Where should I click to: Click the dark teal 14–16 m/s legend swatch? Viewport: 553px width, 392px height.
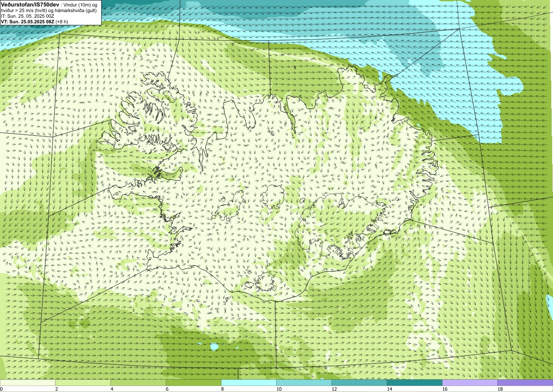click(x=415, y=383)
